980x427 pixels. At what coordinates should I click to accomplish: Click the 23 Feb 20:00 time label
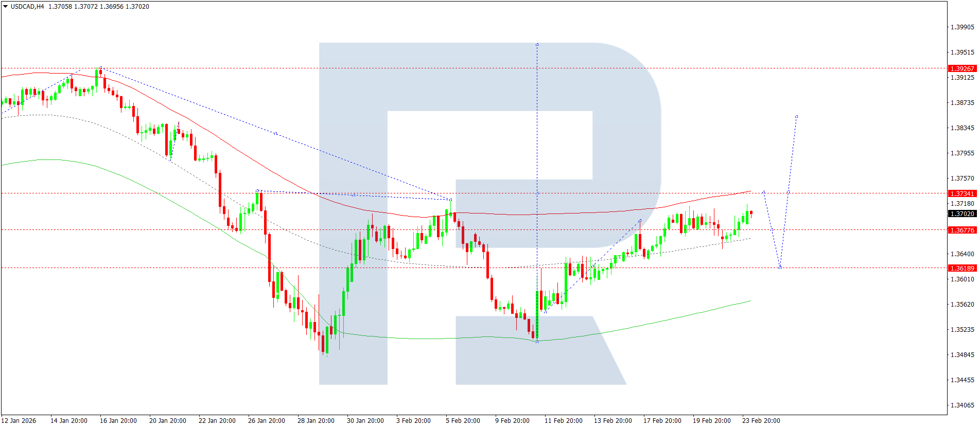tap(761, 420)
